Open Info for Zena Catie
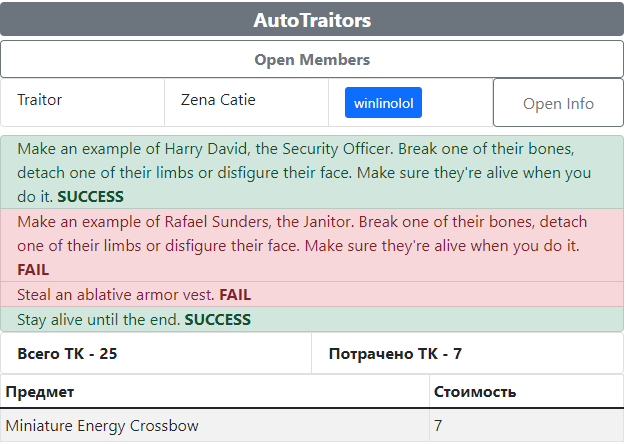This screenshot has width=632, height=444. [558, 103]
